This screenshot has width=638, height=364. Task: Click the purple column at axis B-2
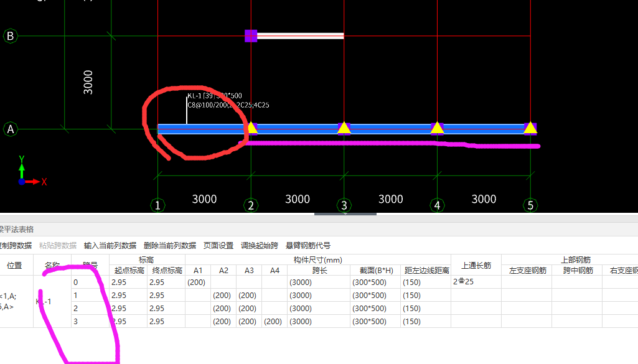coord(251,36)
